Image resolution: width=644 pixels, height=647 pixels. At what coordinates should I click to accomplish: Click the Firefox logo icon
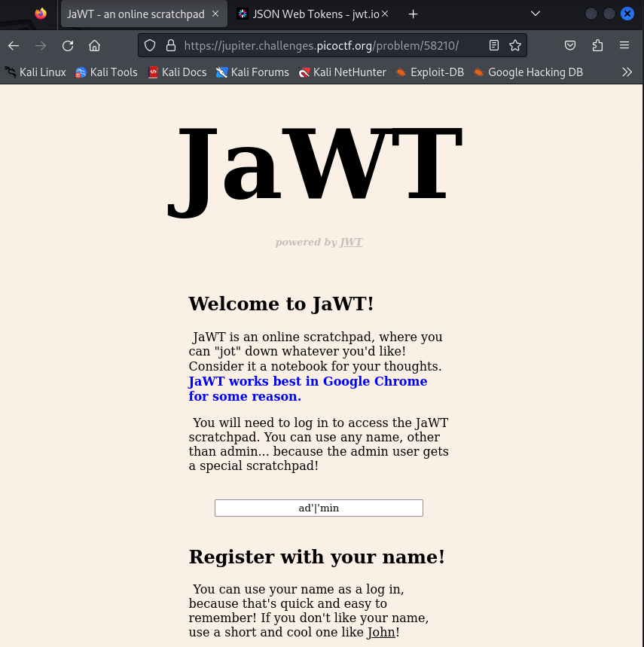(x=41, y=14)
